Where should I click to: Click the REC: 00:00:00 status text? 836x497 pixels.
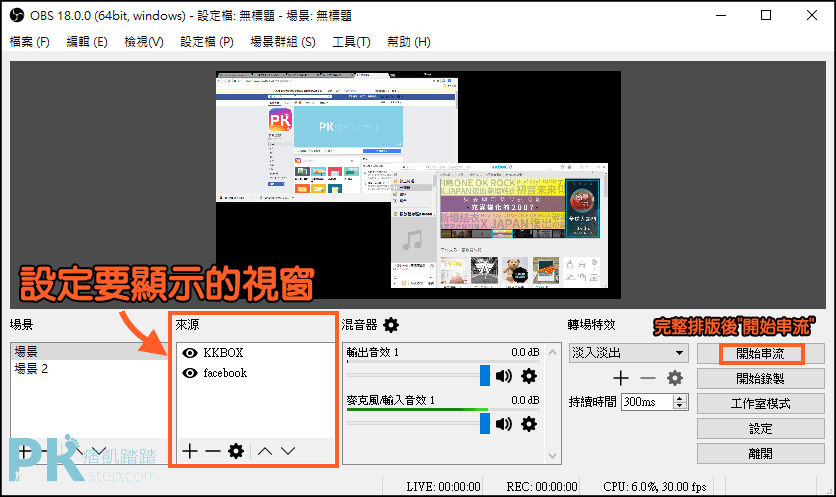click(x=542, y=486)
